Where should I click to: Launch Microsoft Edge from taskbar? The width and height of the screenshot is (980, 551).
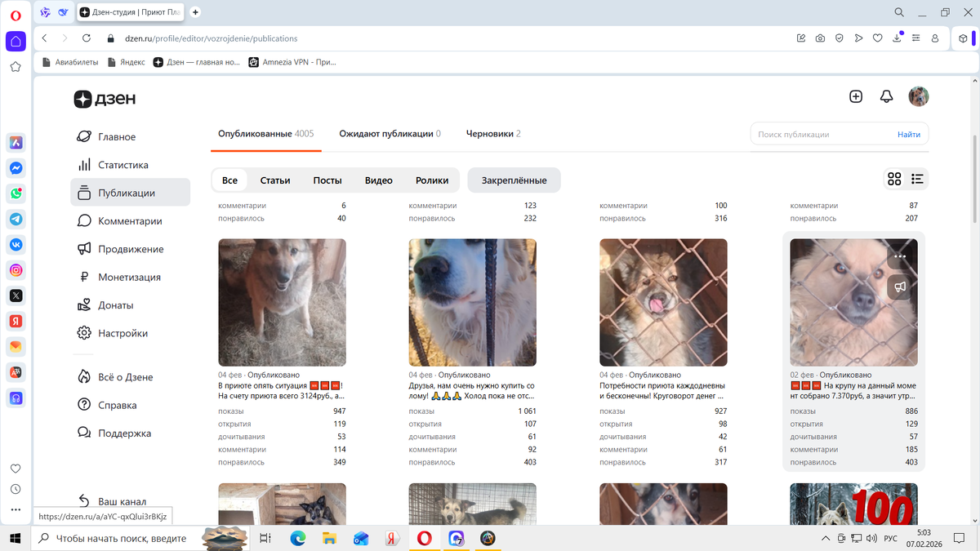(297, 538)
